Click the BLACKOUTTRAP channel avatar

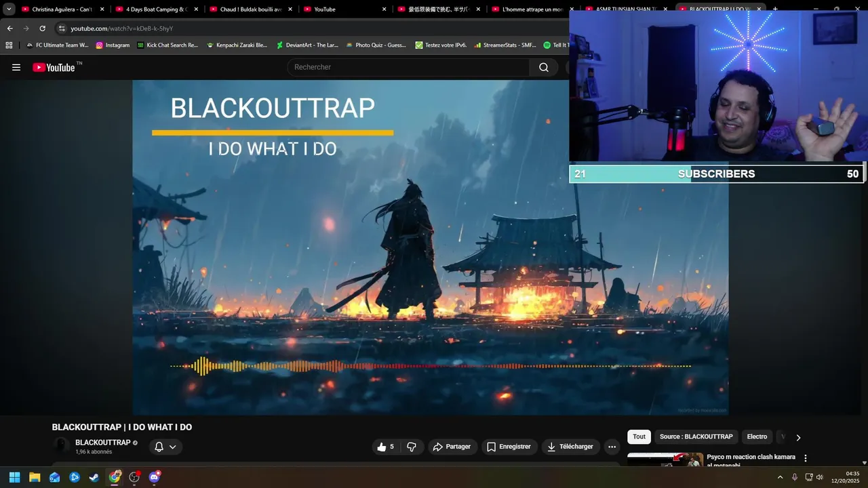(62, 446)
